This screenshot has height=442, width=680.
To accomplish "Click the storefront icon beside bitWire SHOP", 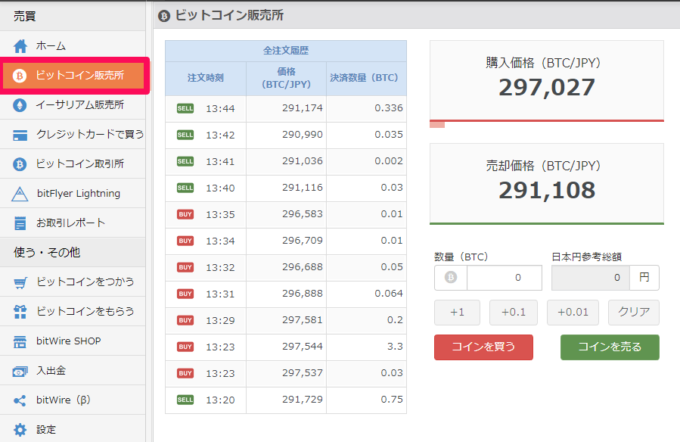I will [20, 341].
